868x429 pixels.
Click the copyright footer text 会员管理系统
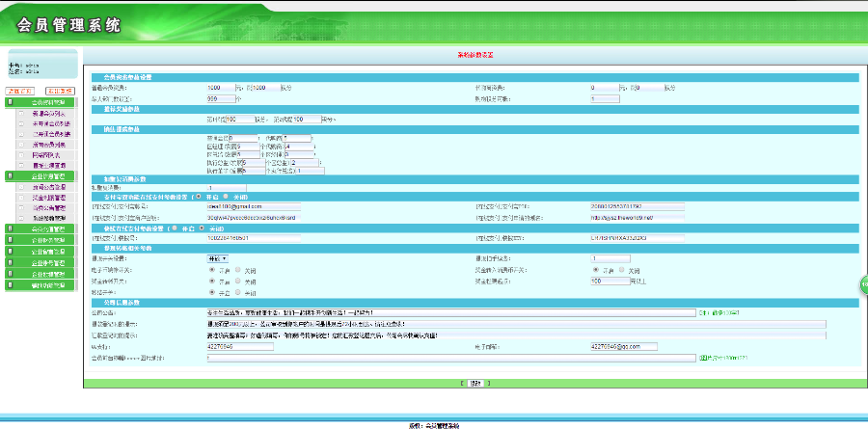(442, 426)
